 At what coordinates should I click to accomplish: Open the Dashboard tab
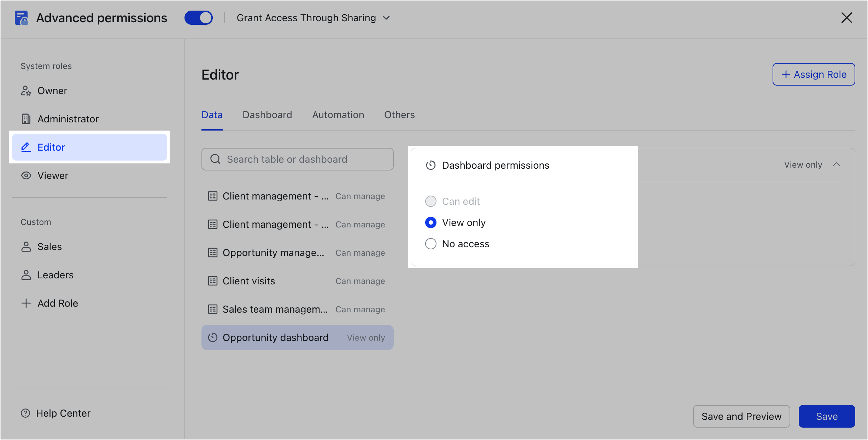coord(267,115)
